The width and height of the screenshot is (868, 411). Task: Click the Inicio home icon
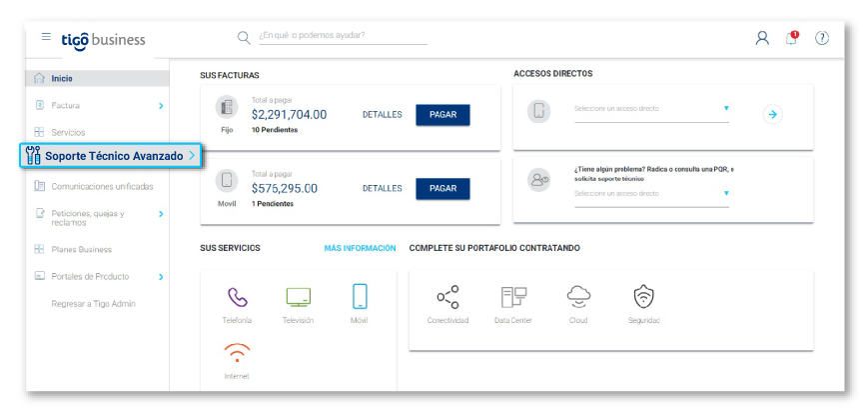pyautogui.click(x=39, y=78)
